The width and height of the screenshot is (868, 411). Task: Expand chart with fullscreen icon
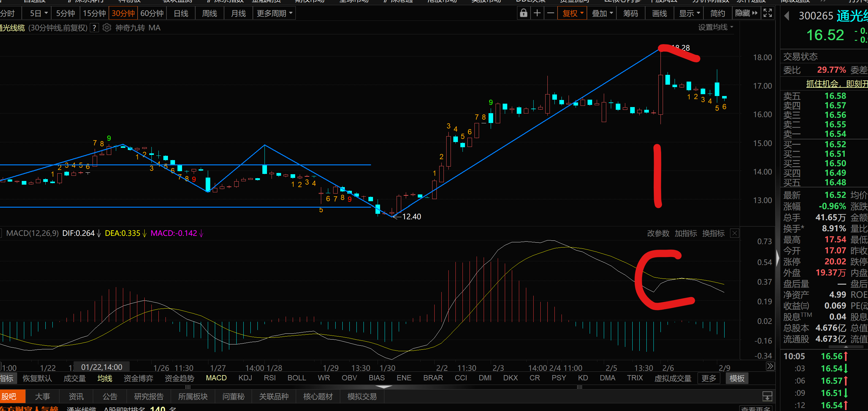[767, 13]
